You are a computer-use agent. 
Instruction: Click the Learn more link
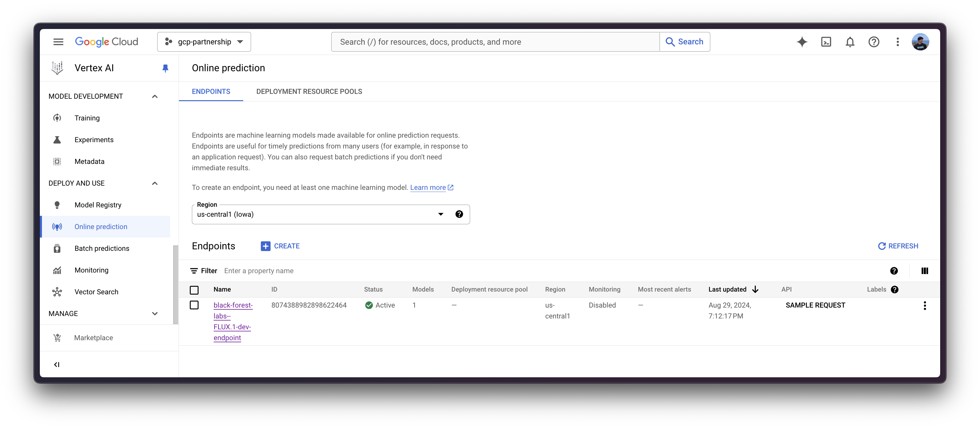(428, 187)
